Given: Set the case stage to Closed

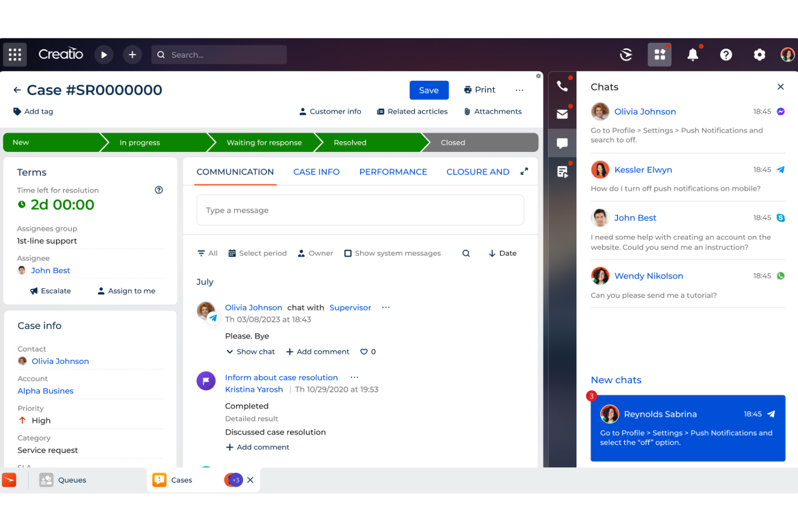Looking at the screenshot, I should [452, 142].
